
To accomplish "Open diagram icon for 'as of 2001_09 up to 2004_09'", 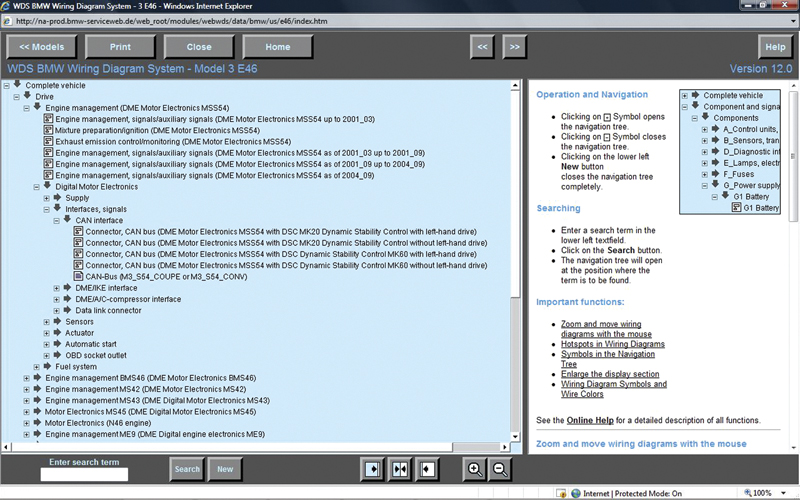I will (x=48, y=163).
